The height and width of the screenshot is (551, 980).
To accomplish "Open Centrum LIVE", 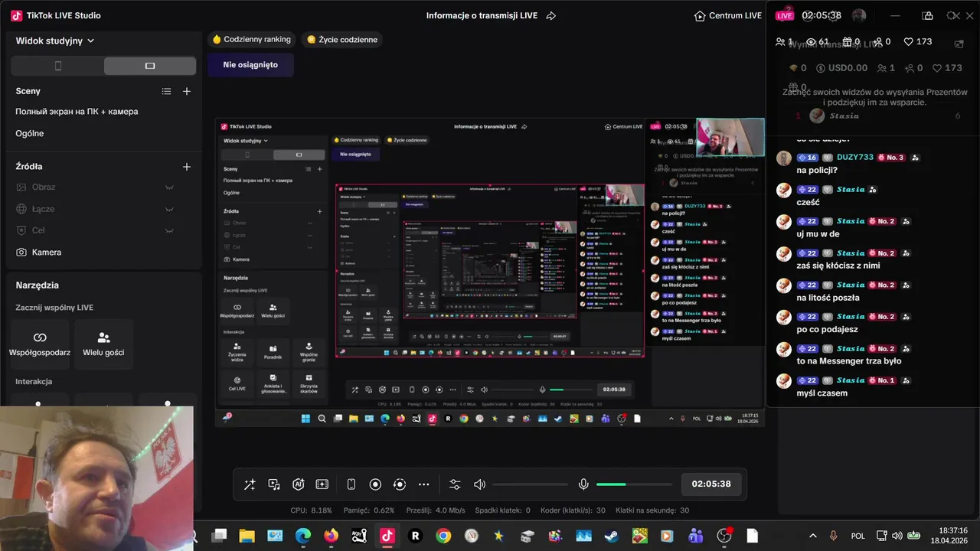I will tap(728, 15).
